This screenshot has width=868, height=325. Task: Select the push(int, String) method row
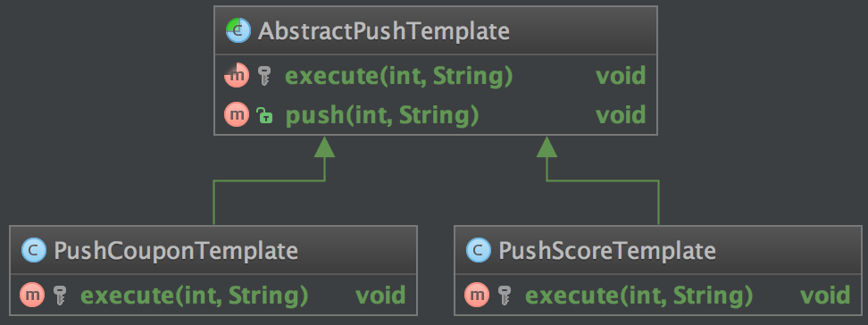tap(436, 115)
